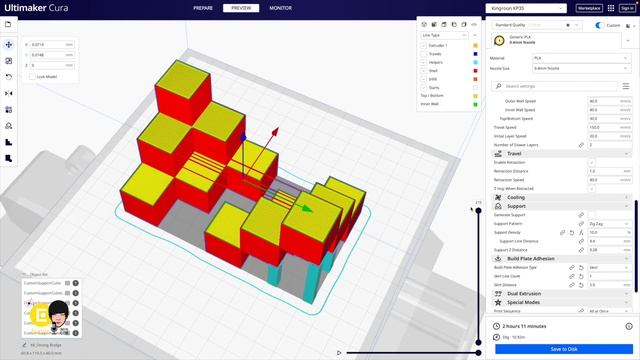The image size is (640, 360).
Task: Click the fx formula icon for Support Density
Action: [x=581, y=233]
